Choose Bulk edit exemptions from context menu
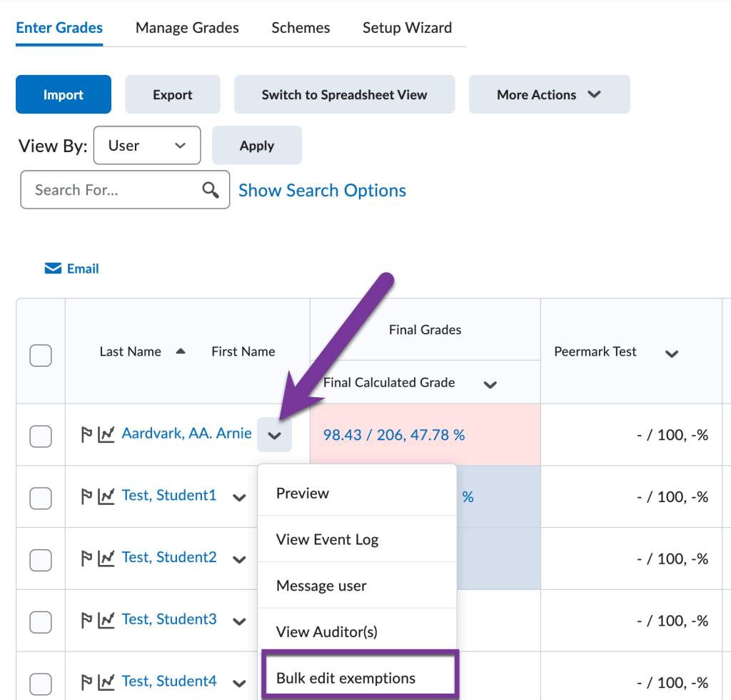 pos(346,678)
